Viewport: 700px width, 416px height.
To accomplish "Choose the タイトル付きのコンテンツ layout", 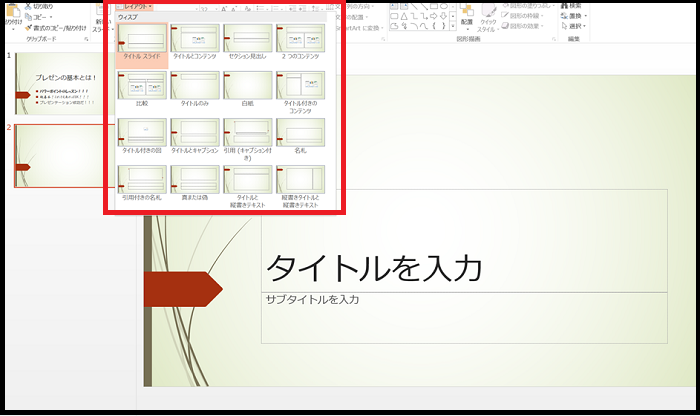I will 300,92.
